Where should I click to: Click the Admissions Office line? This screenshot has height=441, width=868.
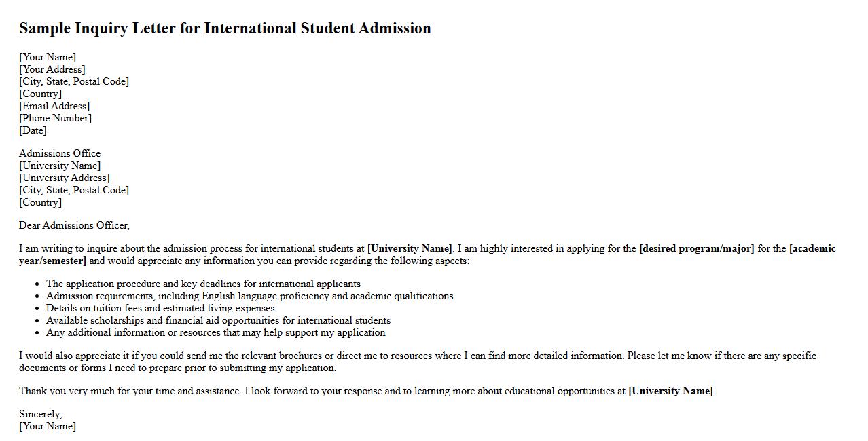tap(60, 153)
